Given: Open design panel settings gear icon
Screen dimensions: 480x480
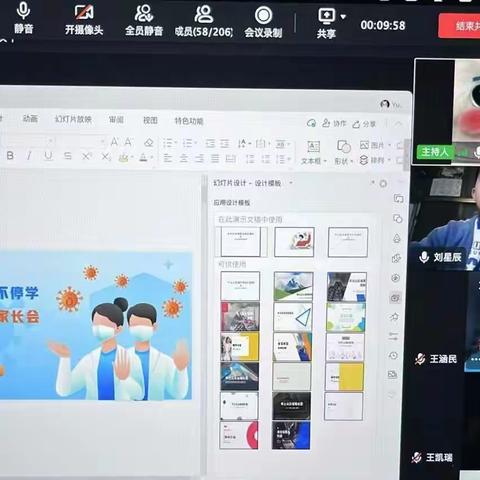Looking at the screenshot, I should tap(383, 184).
